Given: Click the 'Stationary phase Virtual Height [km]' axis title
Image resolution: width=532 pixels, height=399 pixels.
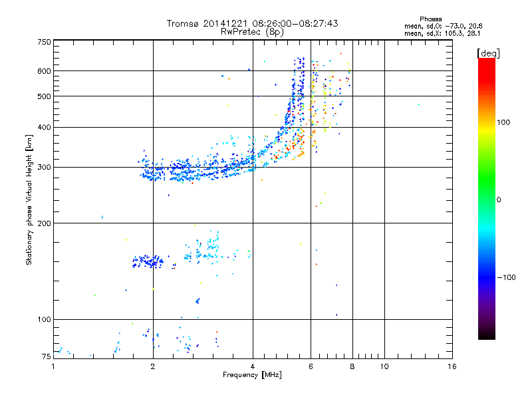Looking at the screenshot, I should click(29, 200).
